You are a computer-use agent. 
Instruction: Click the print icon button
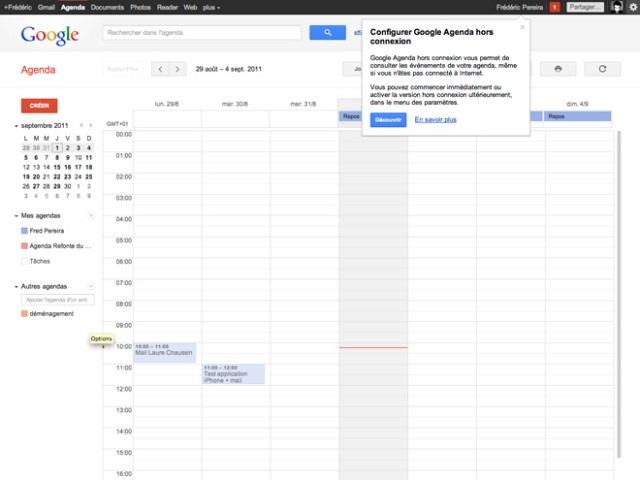click(x=558, y=69)
